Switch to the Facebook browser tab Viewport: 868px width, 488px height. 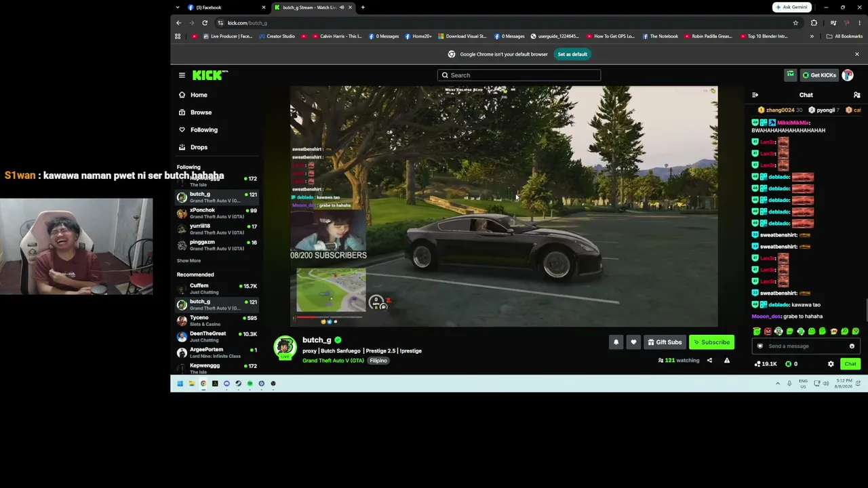point(226,7)
